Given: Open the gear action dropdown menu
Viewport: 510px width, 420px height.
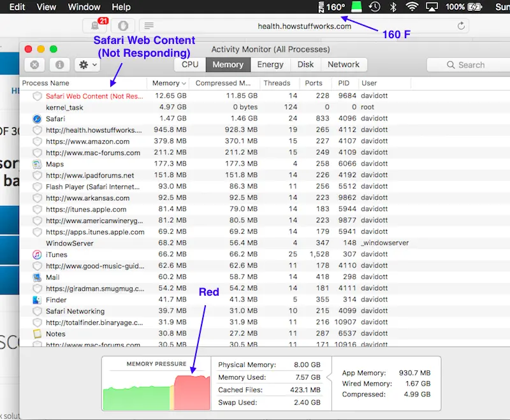Looking at the screenshot, I should coord(87,64).
